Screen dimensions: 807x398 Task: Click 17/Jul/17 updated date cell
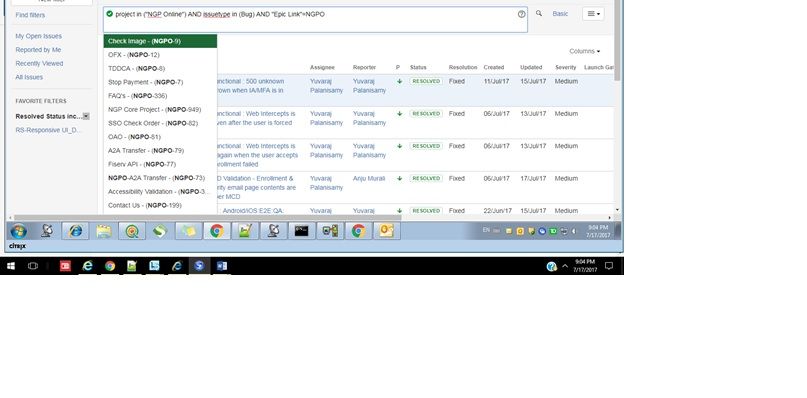[x=533, y=179]
